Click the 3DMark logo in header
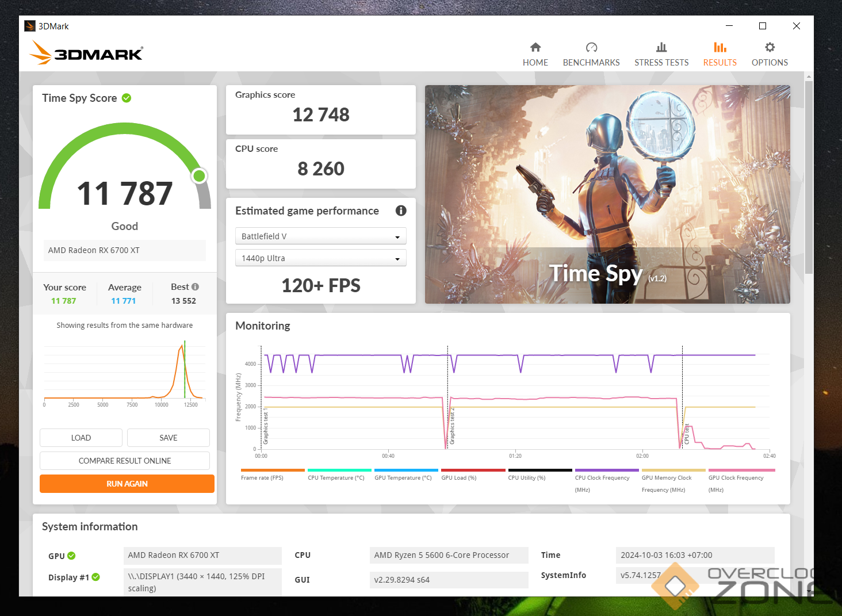The width and height of the screenshot is (842, 616). coord(86,52)
